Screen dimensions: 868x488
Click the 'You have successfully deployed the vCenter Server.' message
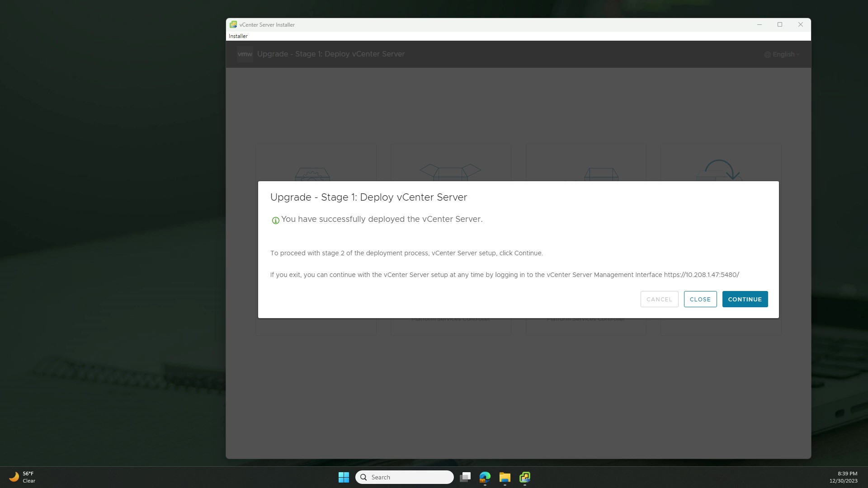382,219
